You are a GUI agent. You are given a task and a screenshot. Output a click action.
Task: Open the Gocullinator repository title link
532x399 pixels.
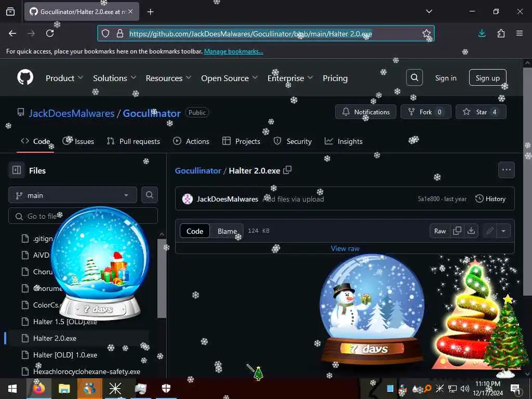click(x=151, y=113)
